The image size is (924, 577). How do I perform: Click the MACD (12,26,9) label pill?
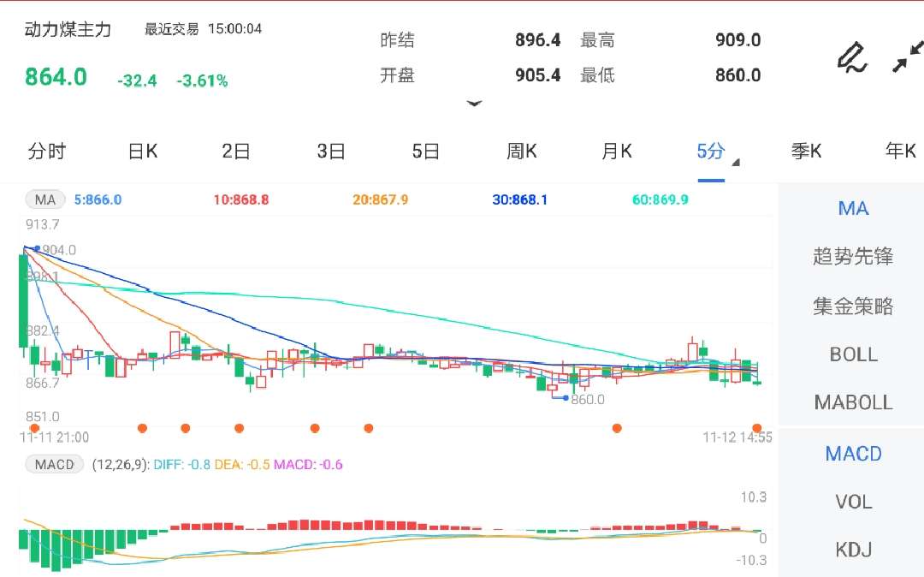[53, 464]
